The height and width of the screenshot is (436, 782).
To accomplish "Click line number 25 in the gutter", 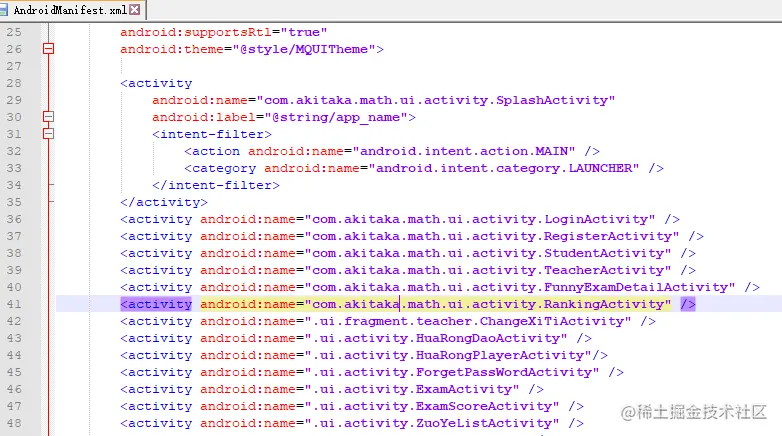I will point(14,32).
